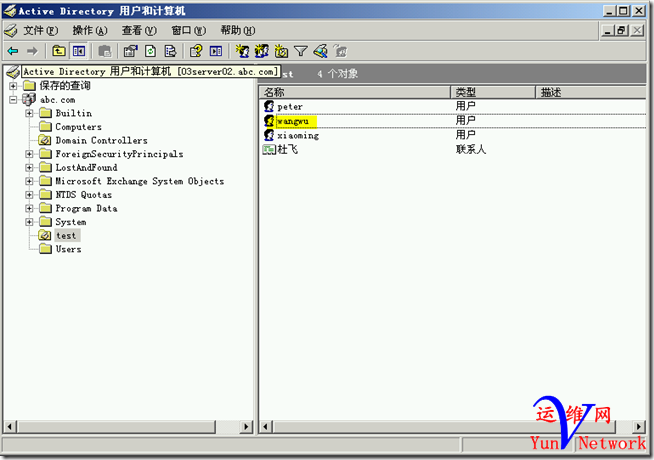Click the greyed-out paste toolbar icon
The height and width of the screenshot is (460, 654).
click(104, 51)
